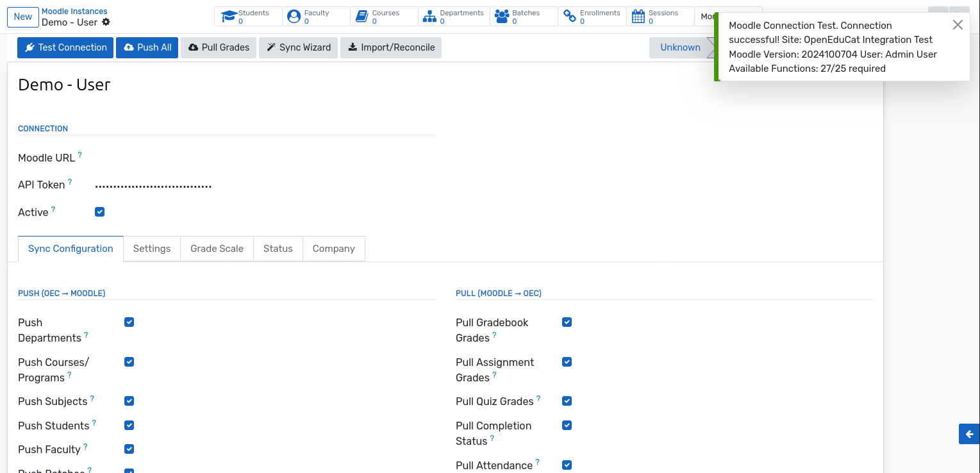Edit the Moodle URL field
Image resolution: width=980 pixels, height=473 pixels.
pos(264,158)
